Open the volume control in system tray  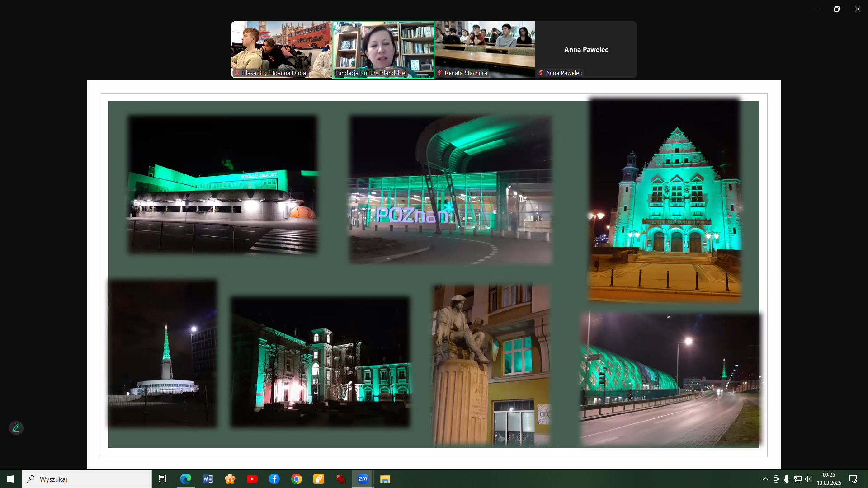808,479
